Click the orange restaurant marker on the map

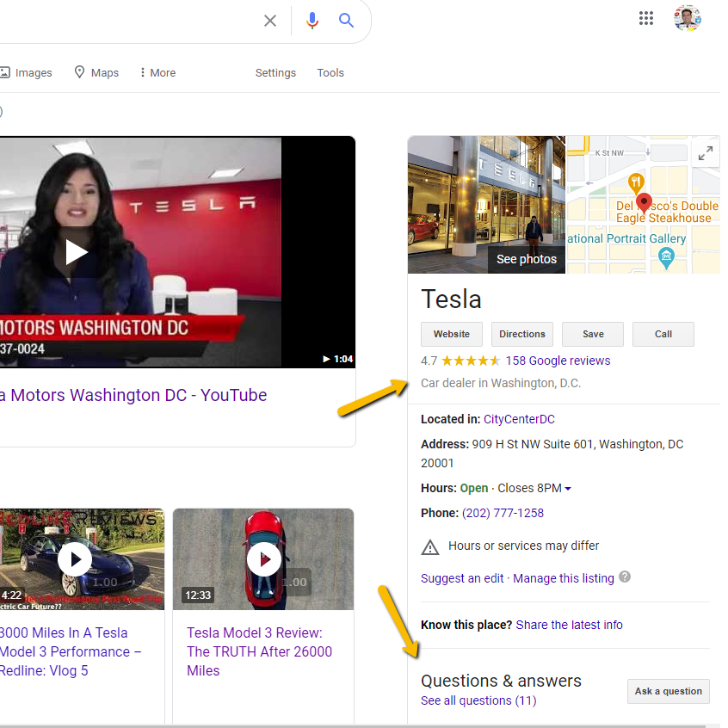click(636, 182)
